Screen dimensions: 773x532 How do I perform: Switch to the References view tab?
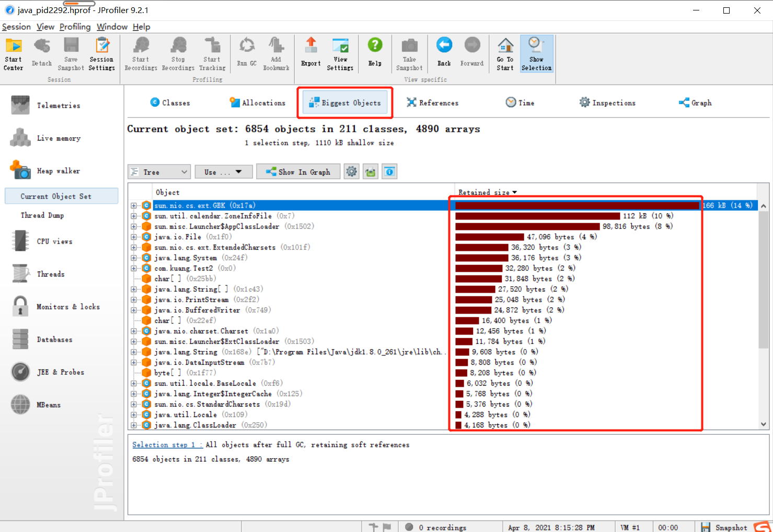[x=433, y=103]
